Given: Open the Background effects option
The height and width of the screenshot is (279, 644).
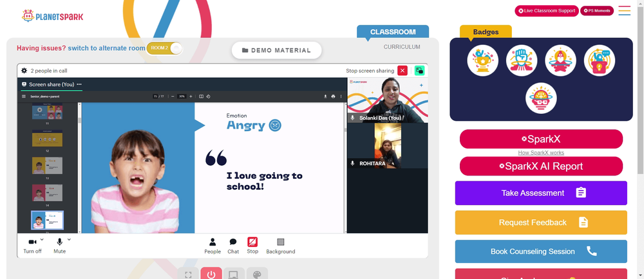Looking at the screenshot, I should click(x=281, y=246).
